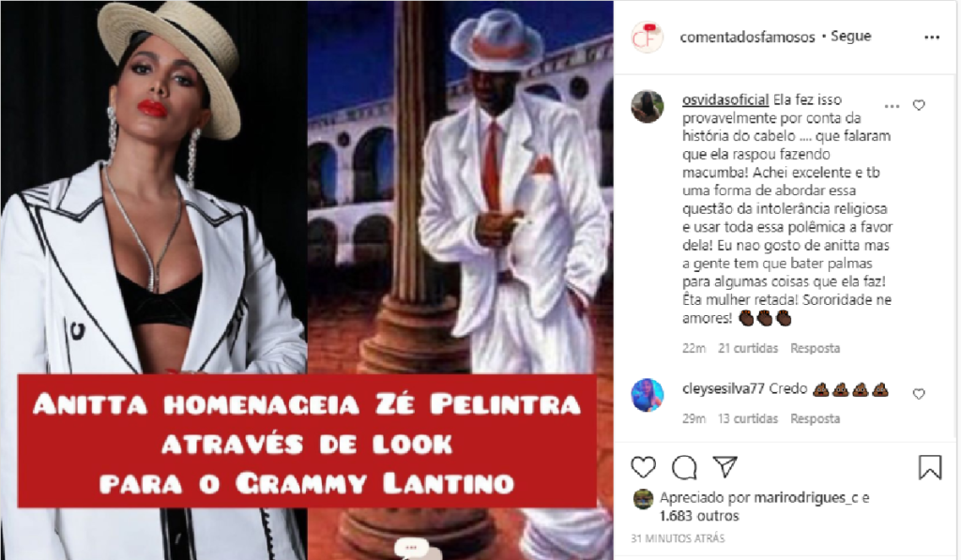This screenshot has width=961, height=560.
Task: Save the post with the bookmark icon
Action: pyautogui.click(x=930, y=467)
